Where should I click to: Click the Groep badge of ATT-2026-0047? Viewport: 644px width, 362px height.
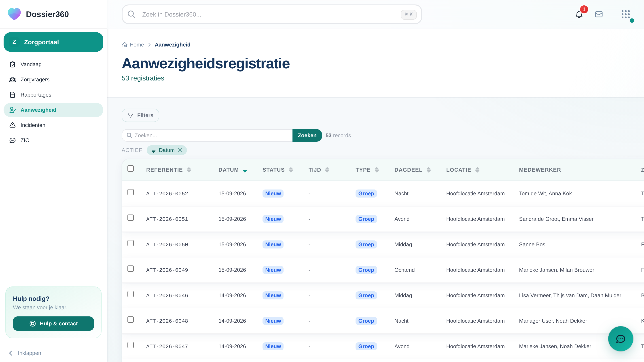pos(366,346)
